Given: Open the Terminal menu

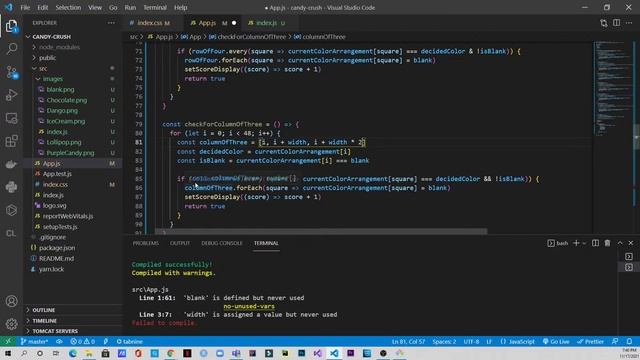Looking at the screenshot, I should [x=155, y=7].
